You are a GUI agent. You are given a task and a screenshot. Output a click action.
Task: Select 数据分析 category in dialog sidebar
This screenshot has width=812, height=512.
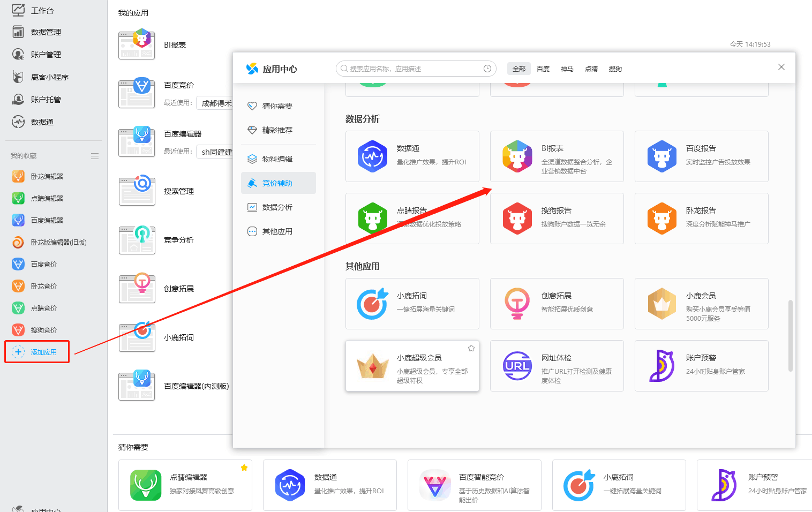[x=279, y=207]
